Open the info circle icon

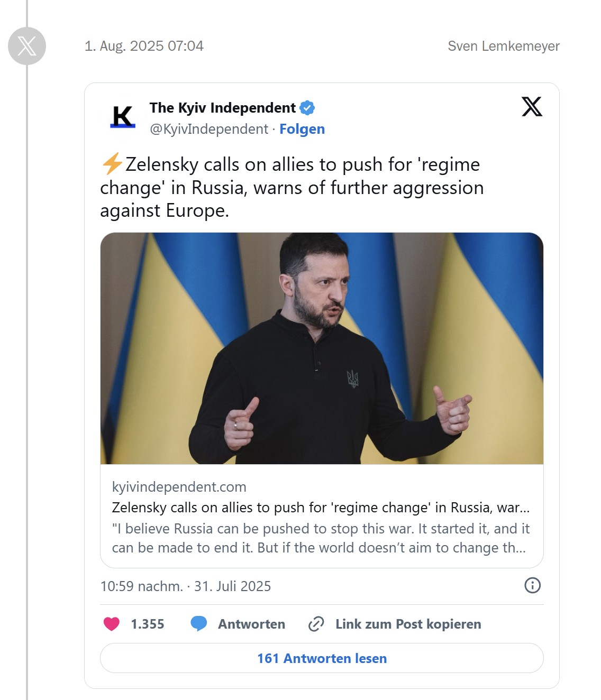point(533,586)
